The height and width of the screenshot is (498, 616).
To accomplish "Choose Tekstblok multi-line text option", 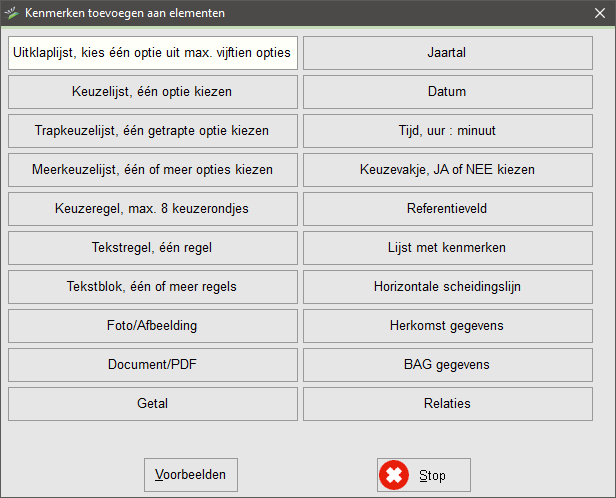I will (153, 287).
